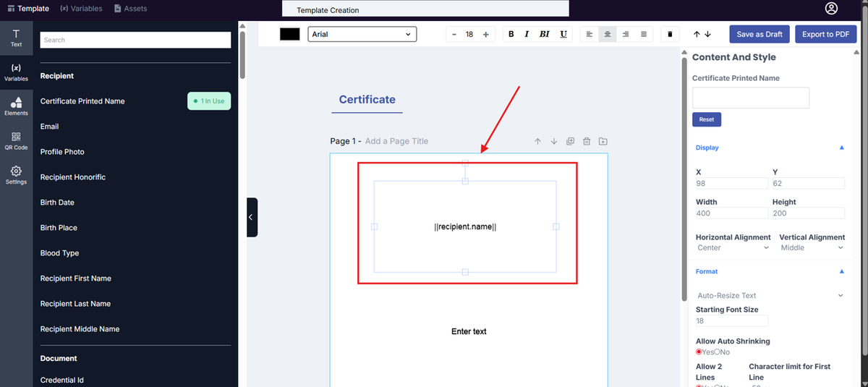Click the Starting Font Size field
This screenshot has width=868, height=387.
click(731, 320)
